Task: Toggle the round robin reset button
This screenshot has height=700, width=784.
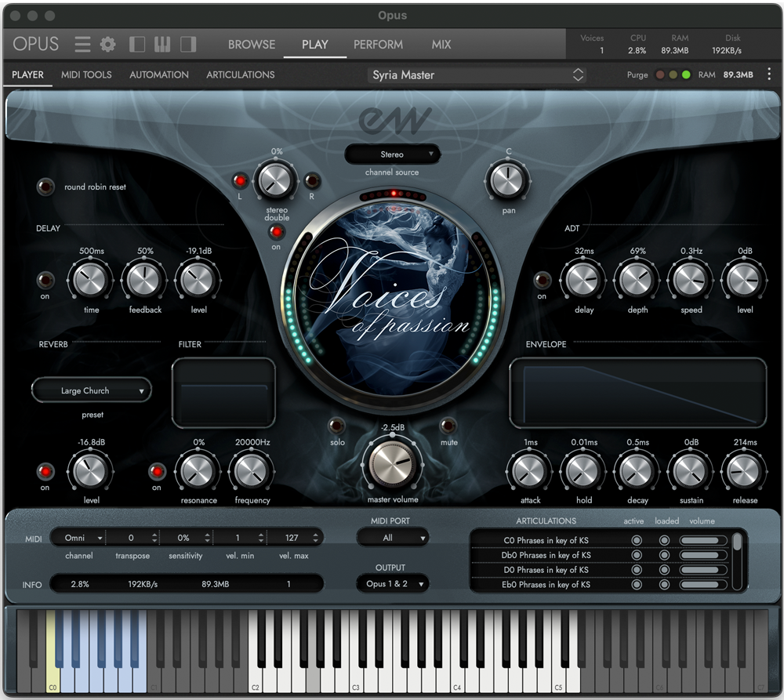Action: tap(45, 187)
